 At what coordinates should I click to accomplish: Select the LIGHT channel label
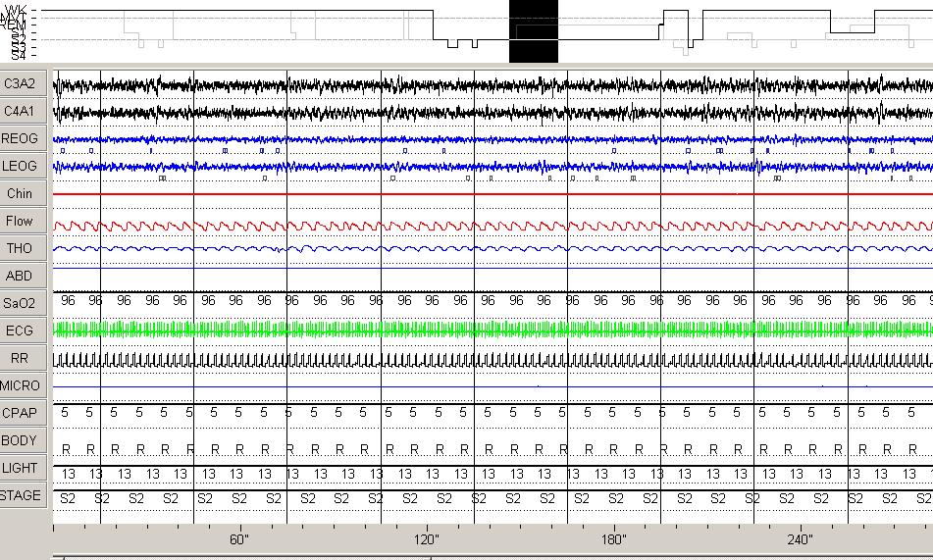(23, 468)
